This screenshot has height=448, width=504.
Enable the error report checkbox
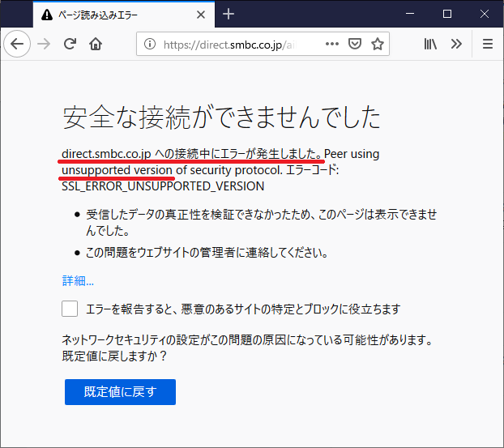[x=70, y=309]
